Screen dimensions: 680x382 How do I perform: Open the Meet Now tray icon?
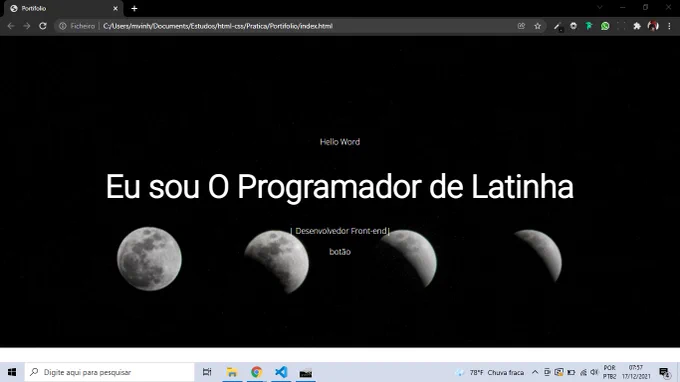pyautogui.click(x=547, y=372)
